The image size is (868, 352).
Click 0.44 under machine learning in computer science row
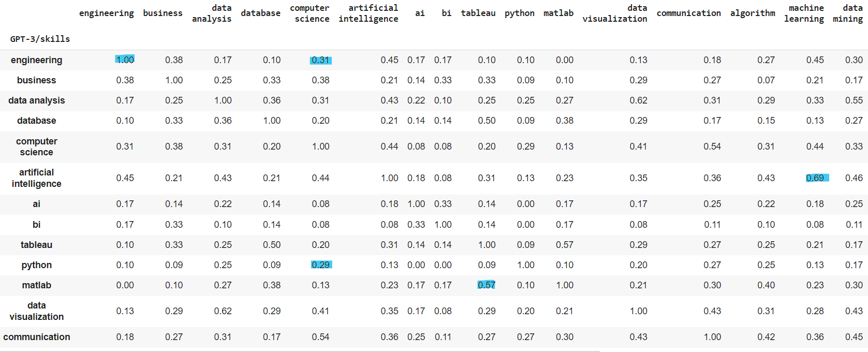[815, 146]
